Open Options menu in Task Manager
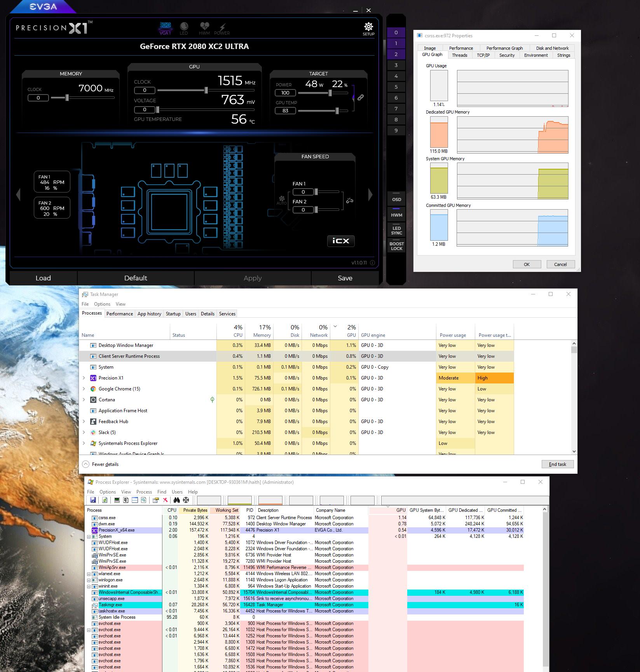Viewport: 640px width, 672px height. tap(102, 304)
